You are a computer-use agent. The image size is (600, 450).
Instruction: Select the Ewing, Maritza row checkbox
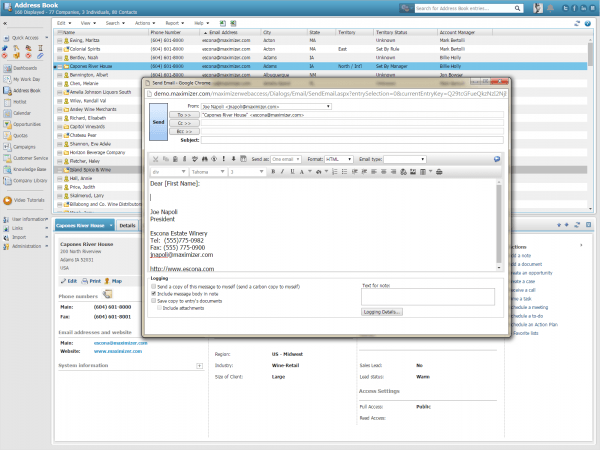coord(60,40)
